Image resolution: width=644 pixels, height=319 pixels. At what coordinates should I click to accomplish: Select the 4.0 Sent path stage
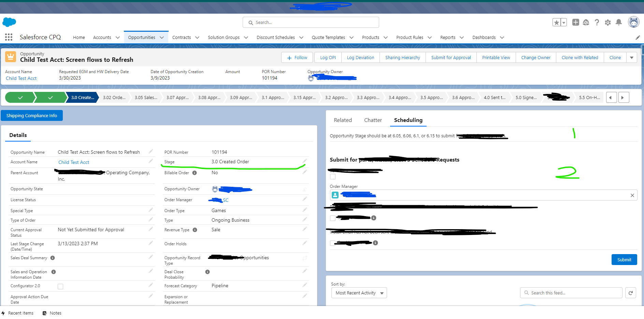pyautogui.click(x=495, y=97)
